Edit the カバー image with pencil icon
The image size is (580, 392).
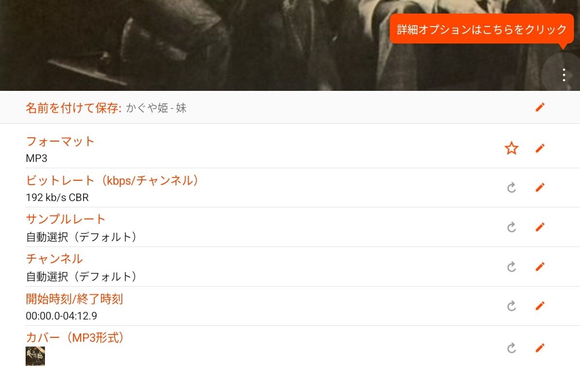tap(540, 348)
